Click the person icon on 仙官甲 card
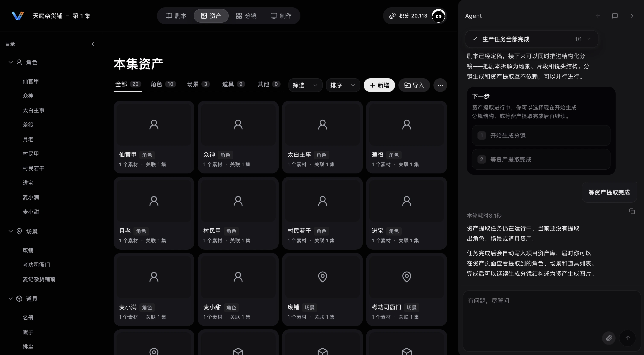The width and height of the screenshot is (644, 355). tap(154, 124)
